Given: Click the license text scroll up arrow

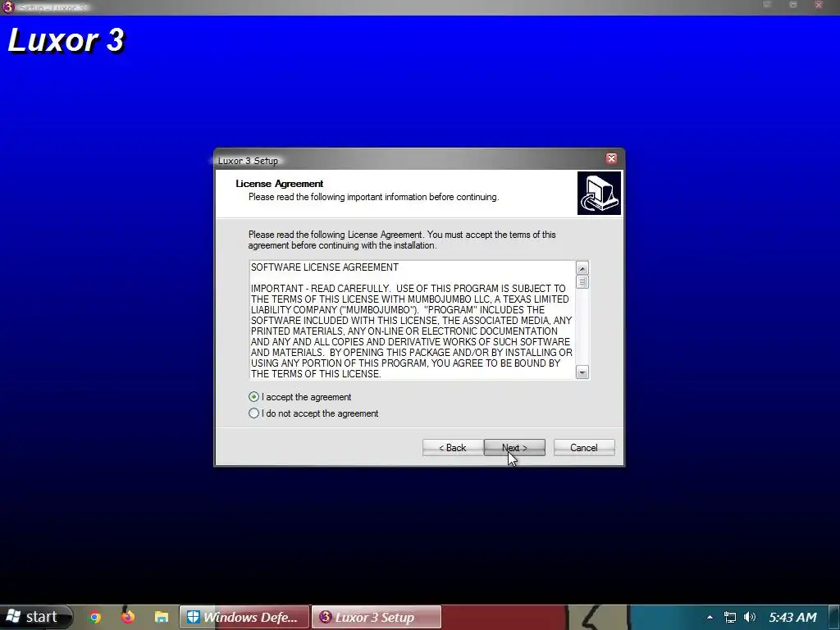Looking at the screenshot, I should (582, 268).
